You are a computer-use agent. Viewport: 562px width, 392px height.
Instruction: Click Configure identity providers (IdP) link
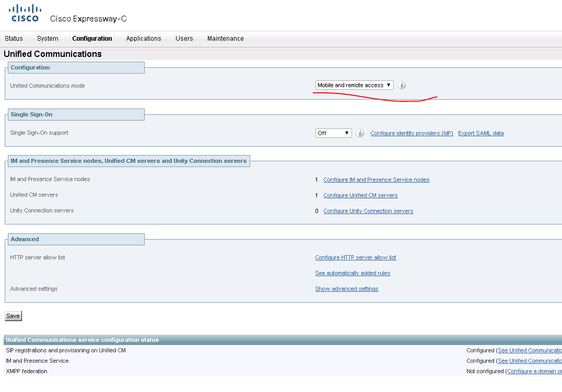[412, 133]
